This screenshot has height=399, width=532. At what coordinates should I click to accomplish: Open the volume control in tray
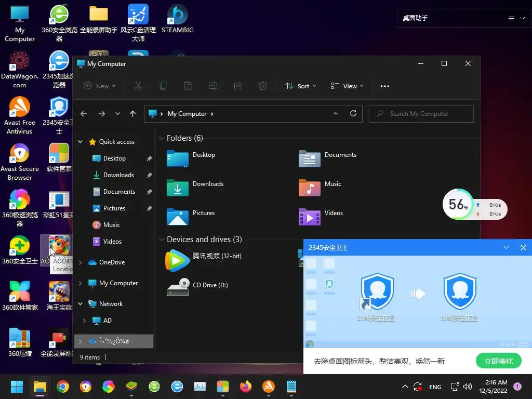point(468,387)
